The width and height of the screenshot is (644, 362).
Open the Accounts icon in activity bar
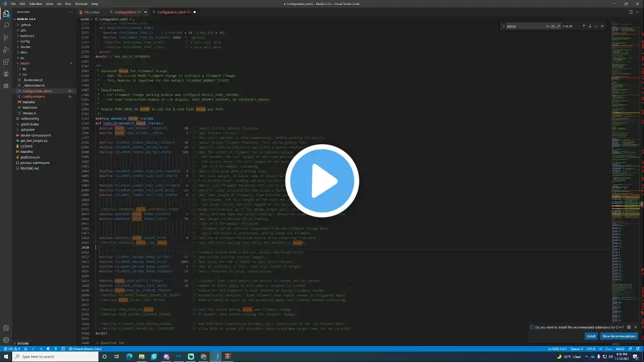[x=6, y=328]
